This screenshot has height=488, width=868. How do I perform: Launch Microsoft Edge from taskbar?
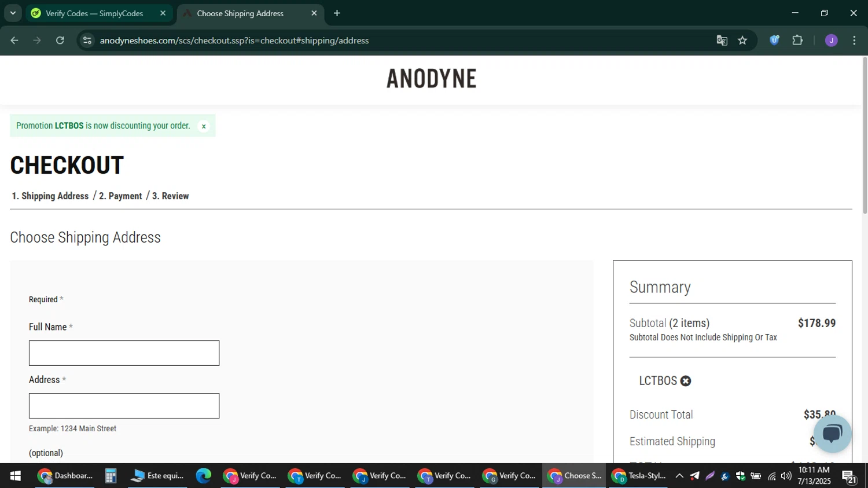[204, 476]
